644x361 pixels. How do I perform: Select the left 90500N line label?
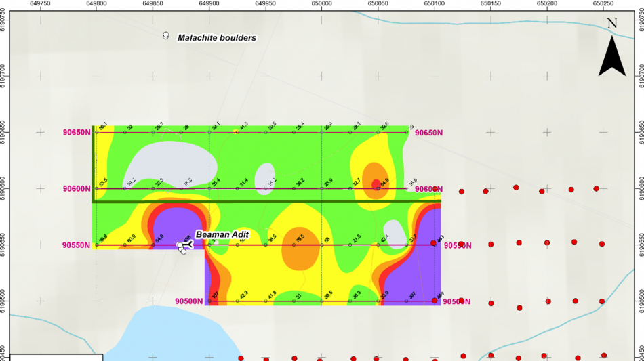tap(188, 301)
